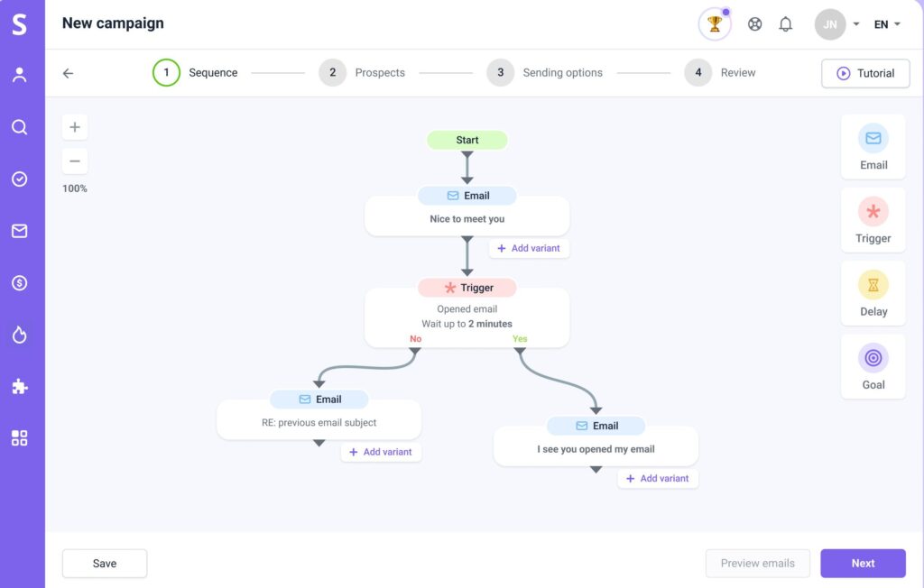Open the grid apps icon in sidebar

(x=20, y=437)
